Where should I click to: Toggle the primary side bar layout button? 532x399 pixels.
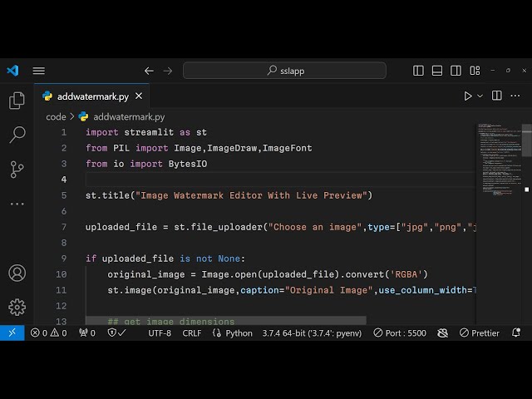click(x=418, y=71)
